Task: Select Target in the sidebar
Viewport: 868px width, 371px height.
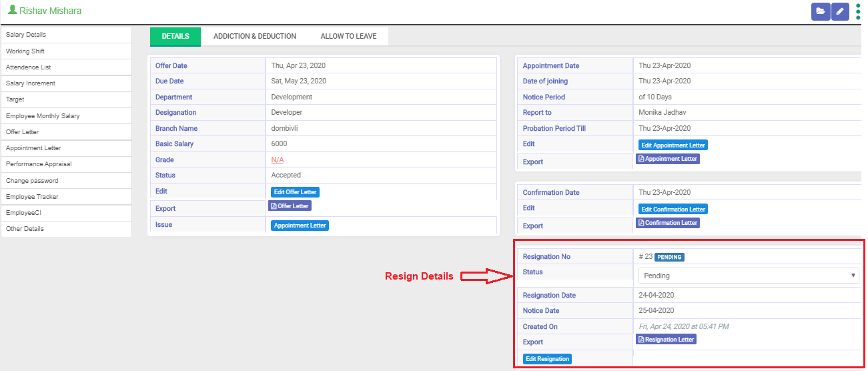Action: tap(66, 99)
